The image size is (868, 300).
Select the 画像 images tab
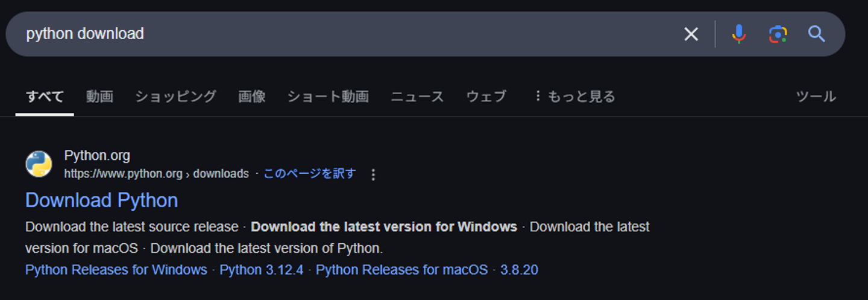tap(251, 97)
